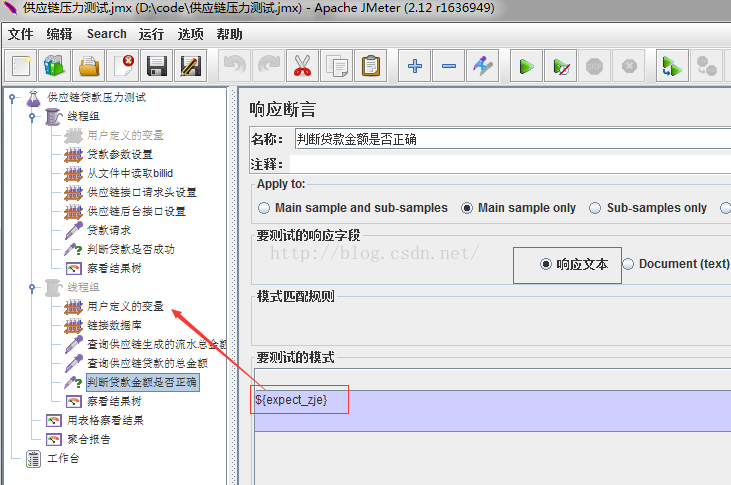Save the test plan with floppy icon
Screen dimensions: 731x485
tap(157, 66)
